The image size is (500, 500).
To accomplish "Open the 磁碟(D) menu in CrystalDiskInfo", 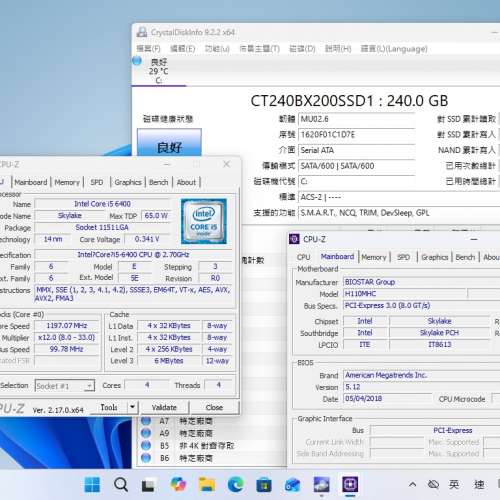I will [x=302, y=49].
